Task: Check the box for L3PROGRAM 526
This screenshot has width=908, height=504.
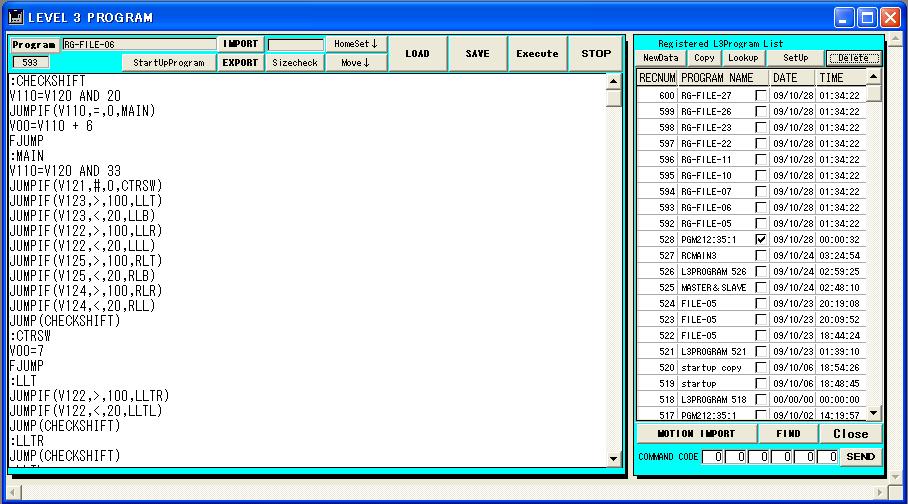Action: [x=761, y=271]
